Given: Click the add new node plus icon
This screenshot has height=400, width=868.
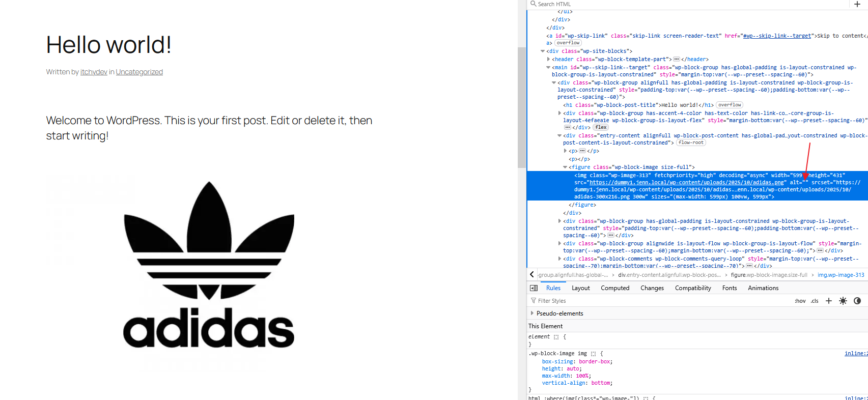Looking at the screenshot, I should pyautogui.click(x=857, y=4).
